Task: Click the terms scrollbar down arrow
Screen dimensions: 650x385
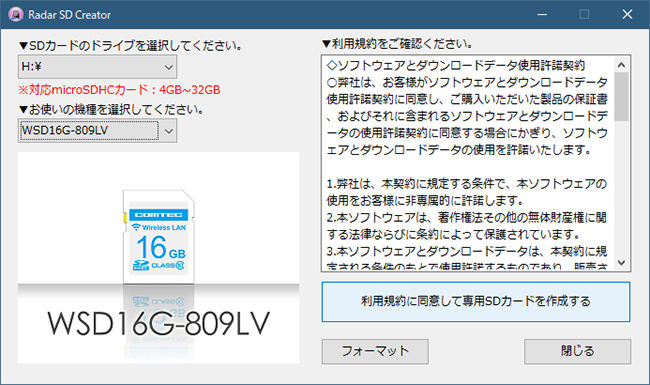Action: (621, 262)
